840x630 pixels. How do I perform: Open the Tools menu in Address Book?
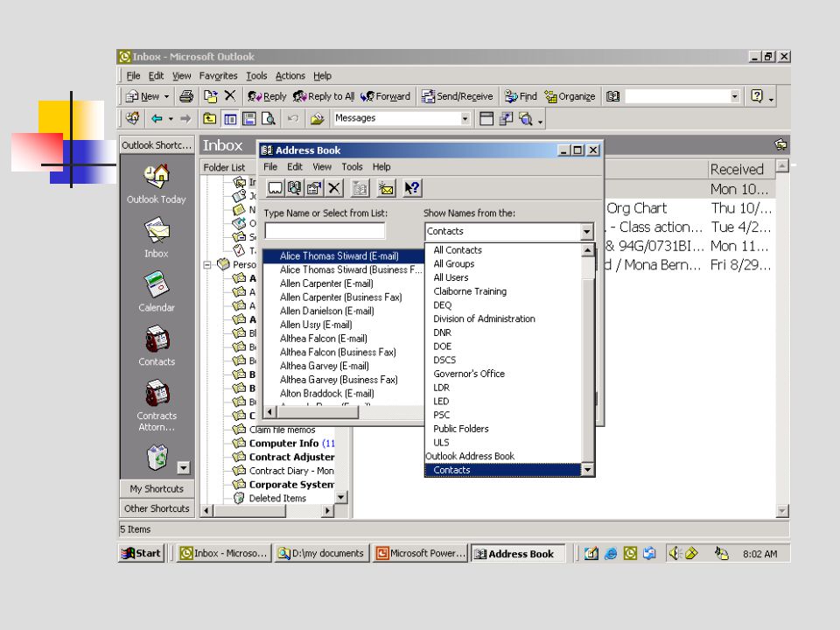tap(352, 166)
